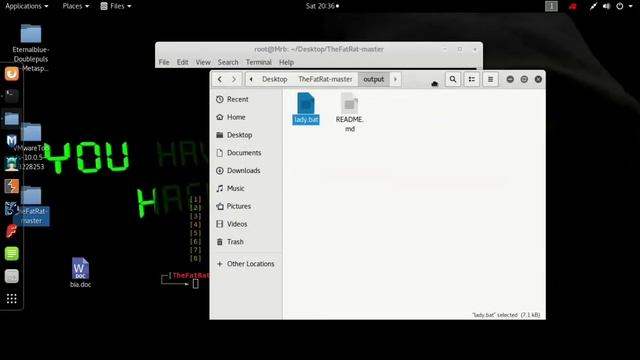Image resolution: width=640 pixels, height=360 pixels.
Task: Select the bia.doc desktop file
Action: click(80, 273)
